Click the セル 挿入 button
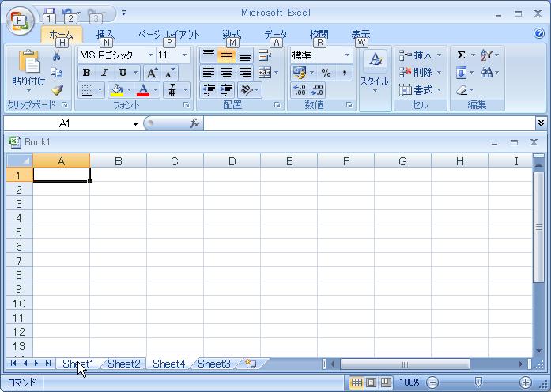This screenshot has height=392, width=551. click(420, 55)
